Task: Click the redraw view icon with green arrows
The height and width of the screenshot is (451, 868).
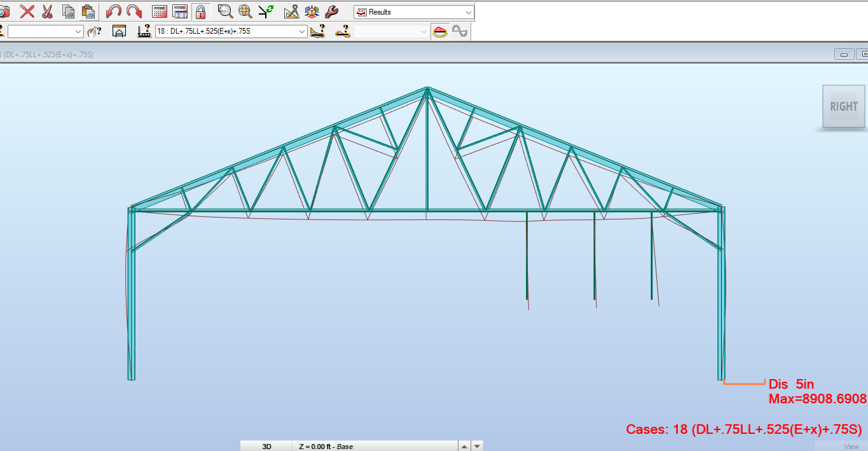Action: (x=266, y=11)
